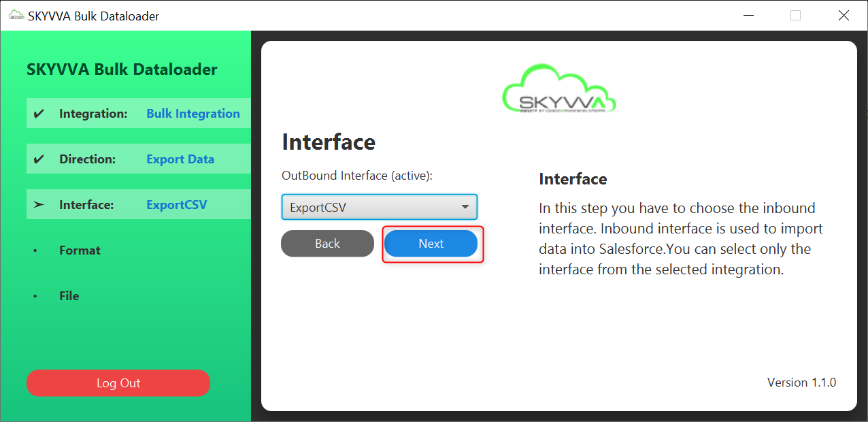
Task: Select the Interface step in sidebar
Action: coord(139,205)
